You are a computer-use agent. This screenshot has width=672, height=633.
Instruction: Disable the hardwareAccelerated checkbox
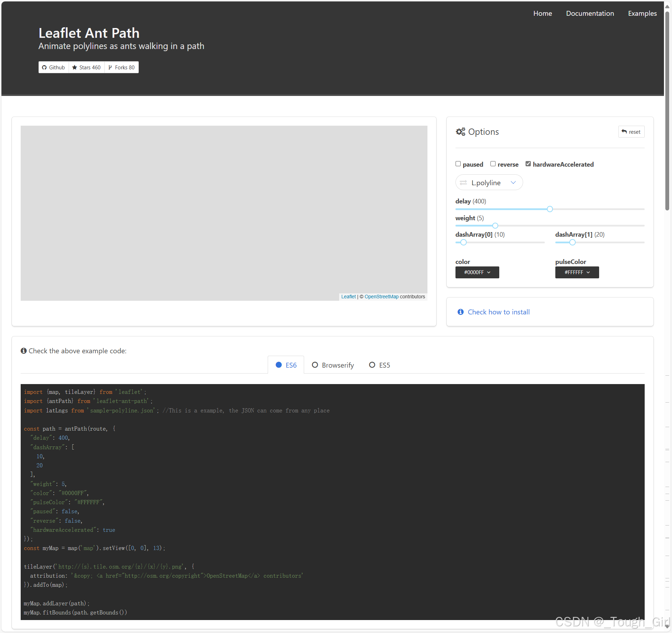528,164
